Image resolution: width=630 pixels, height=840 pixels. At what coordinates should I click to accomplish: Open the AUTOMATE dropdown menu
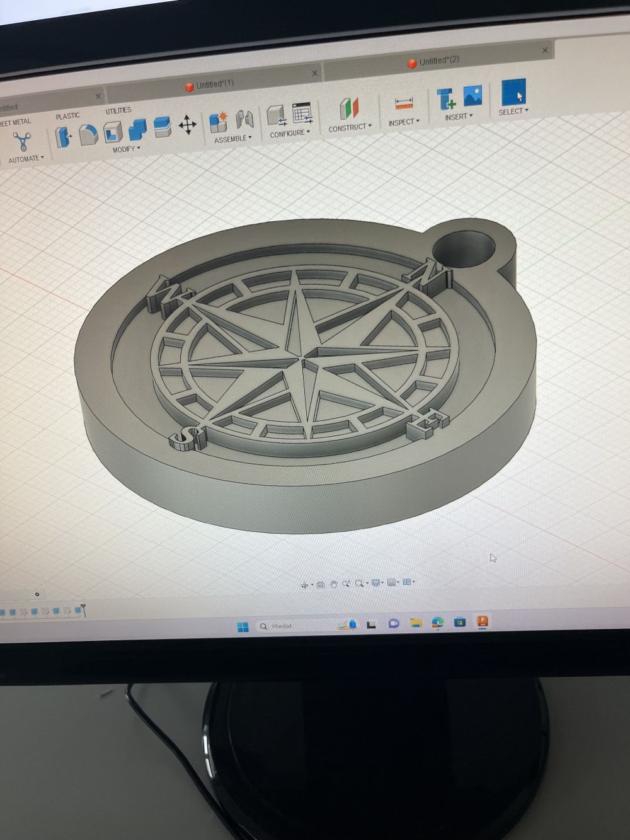coord(26,159)
